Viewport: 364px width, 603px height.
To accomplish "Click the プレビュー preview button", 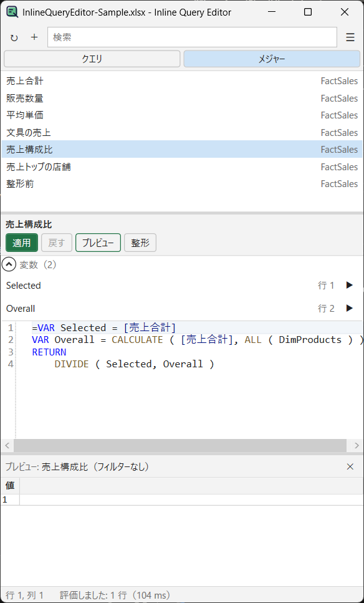I will pyautogui.click(x=98, y=243).
